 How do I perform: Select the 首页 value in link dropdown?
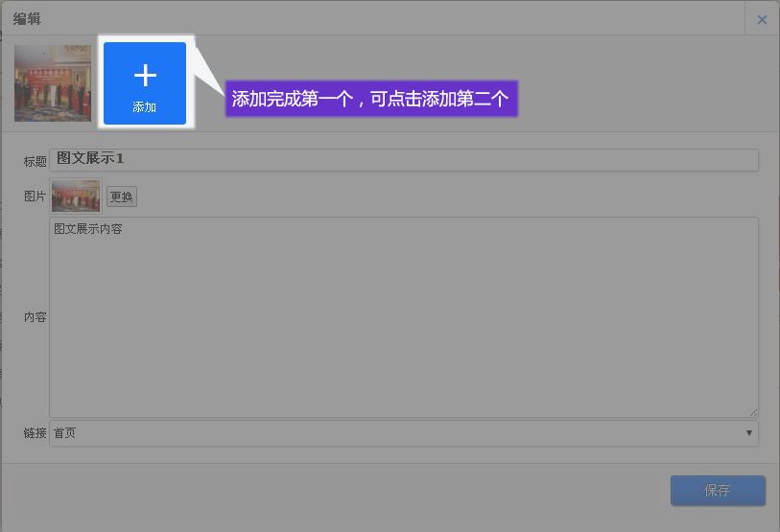click(65, 433)
